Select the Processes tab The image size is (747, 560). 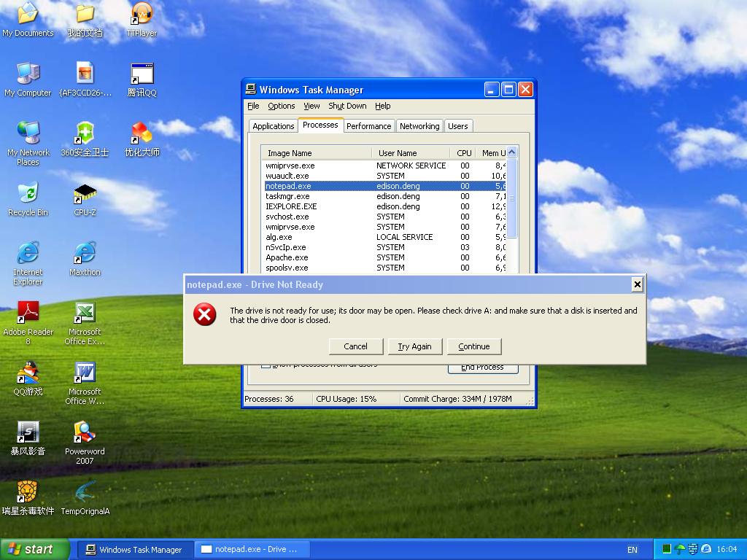(x=320, y=125)
